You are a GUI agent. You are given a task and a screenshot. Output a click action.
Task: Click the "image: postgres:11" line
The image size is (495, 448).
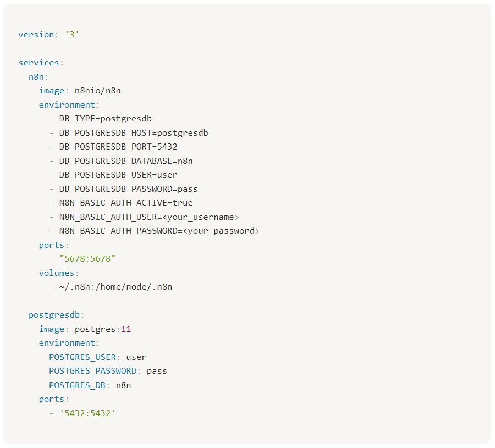tap(85, 329)
